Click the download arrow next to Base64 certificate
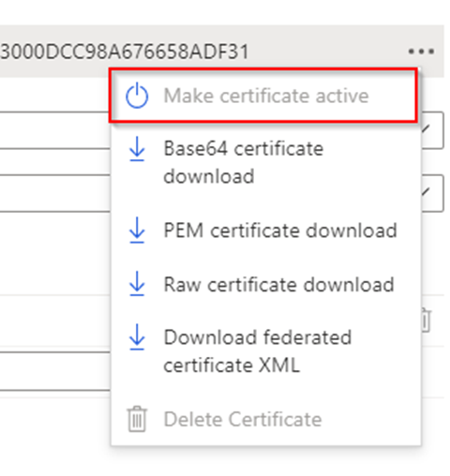The image size is (450, 476). point(137,149)
